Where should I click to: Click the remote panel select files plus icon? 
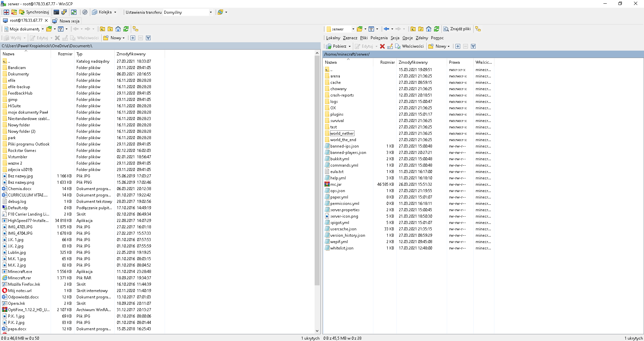tap(458, 47)
